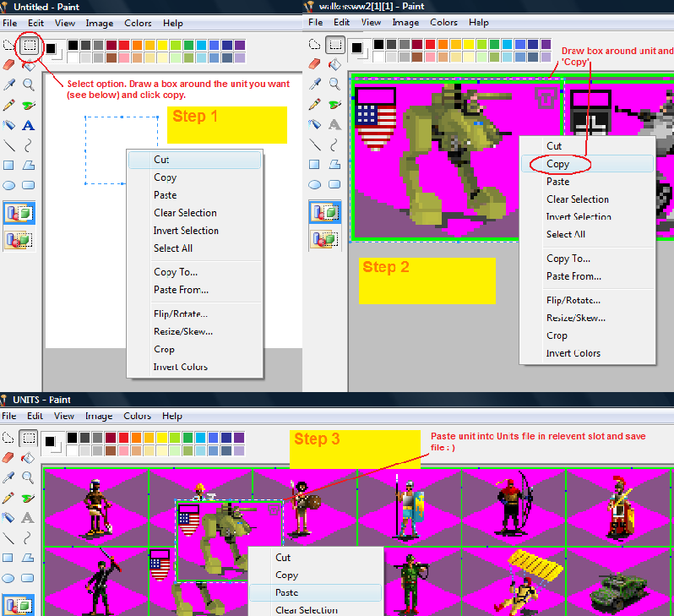Select the rectangular Select tool in Untitled window
This screenshot has width=674, height=616.
(x=30, y=44)
